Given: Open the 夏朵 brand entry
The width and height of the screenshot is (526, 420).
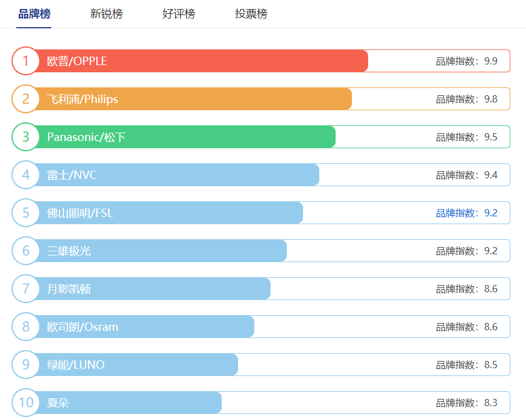Looking at the screenshot, I should click(58, 402).
